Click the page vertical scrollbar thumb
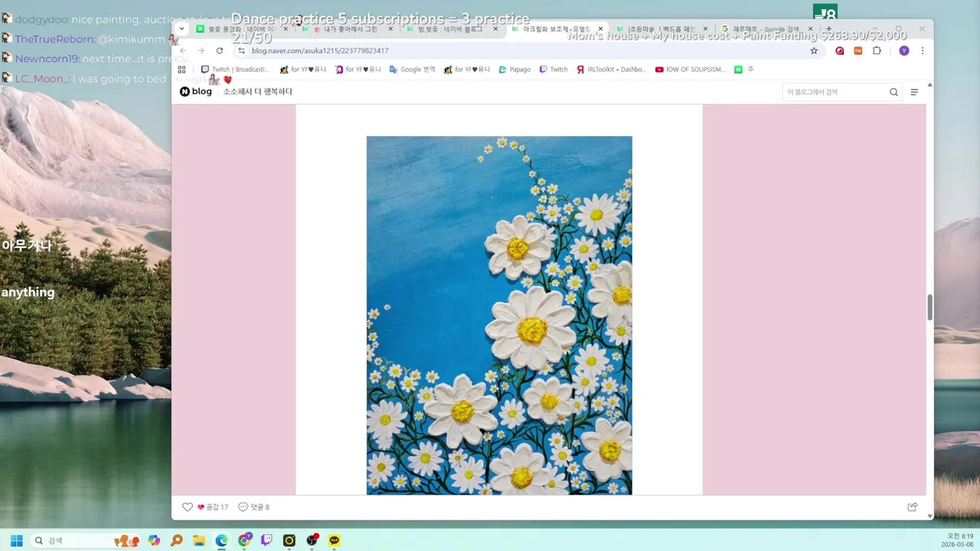980x551 pixels. coord(930,308)
